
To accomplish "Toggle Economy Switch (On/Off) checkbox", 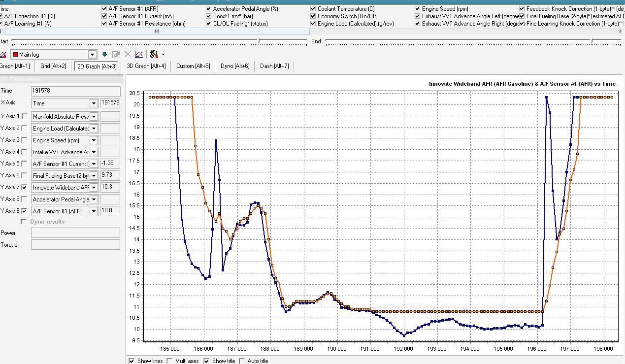I will click(x=313, y=16).
